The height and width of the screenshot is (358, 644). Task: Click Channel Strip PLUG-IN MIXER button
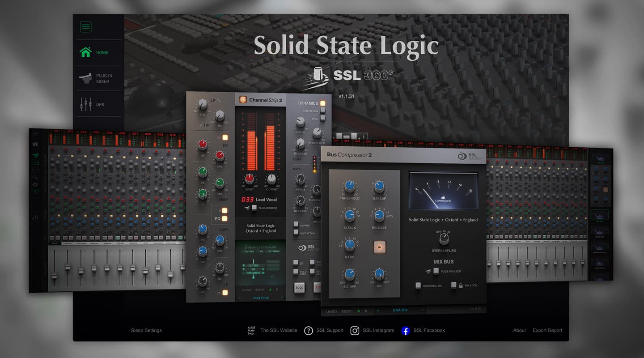pos(254,208)
